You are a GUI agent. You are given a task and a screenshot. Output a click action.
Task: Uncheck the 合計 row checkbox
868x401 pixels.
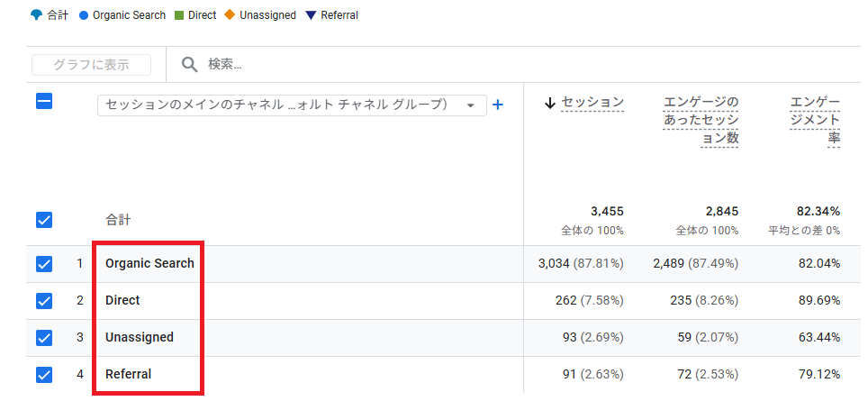44,219
